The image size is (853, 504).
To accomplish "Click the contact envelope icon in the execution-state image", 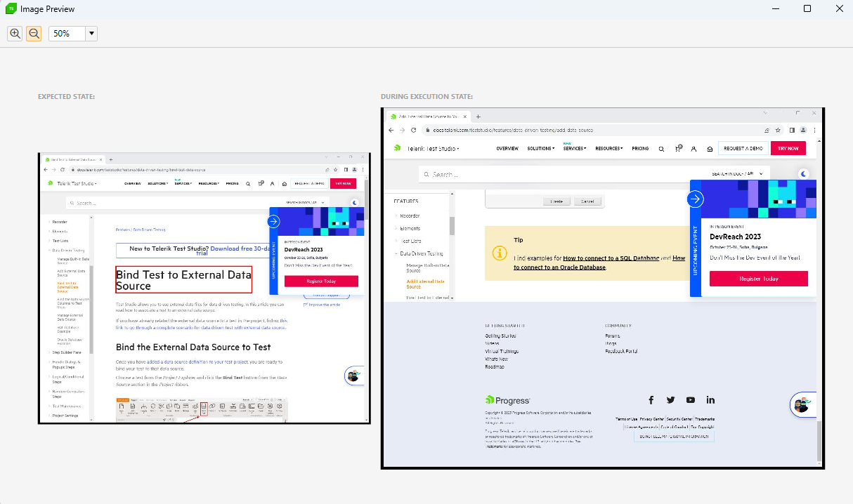I will click(x=710, y=149).
